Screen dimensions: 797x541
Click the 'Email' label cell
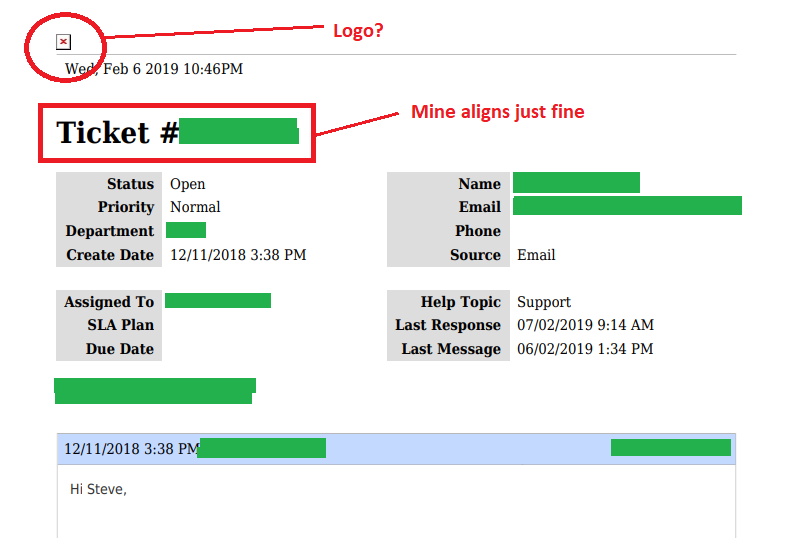click(x=448, y=207)
